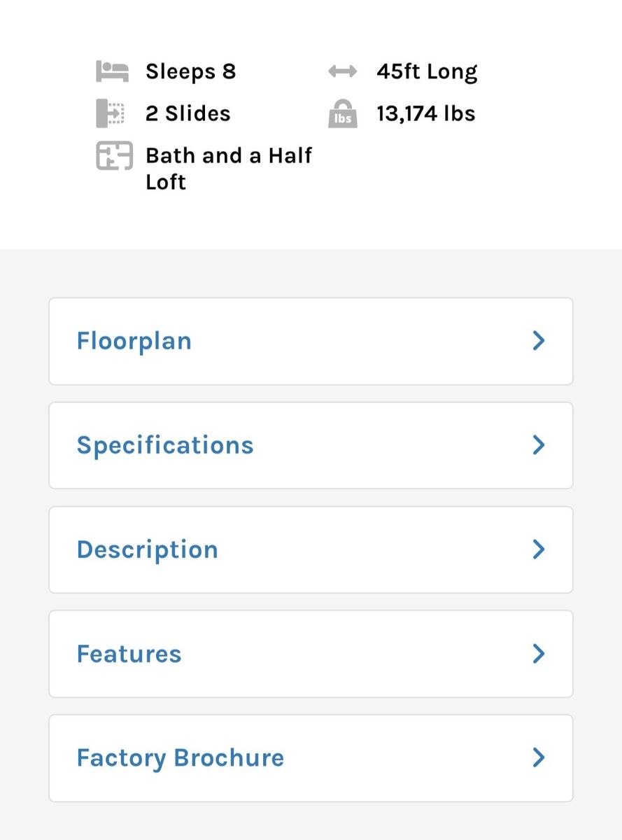Click the chevron arrow in Description row
The height and width of the screenshot is (840, 622).
coord(538,549)
